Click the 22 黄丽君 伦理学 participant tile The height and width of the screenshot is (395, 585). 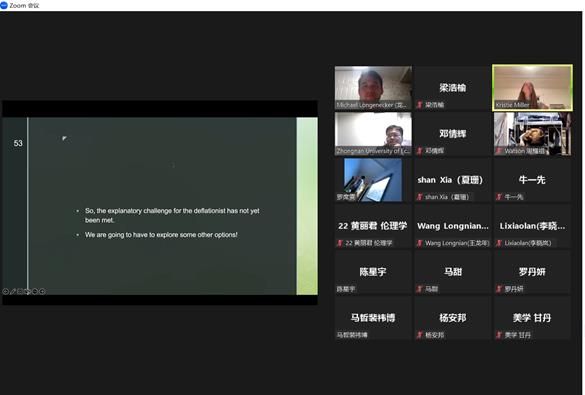tap(373, 226)
